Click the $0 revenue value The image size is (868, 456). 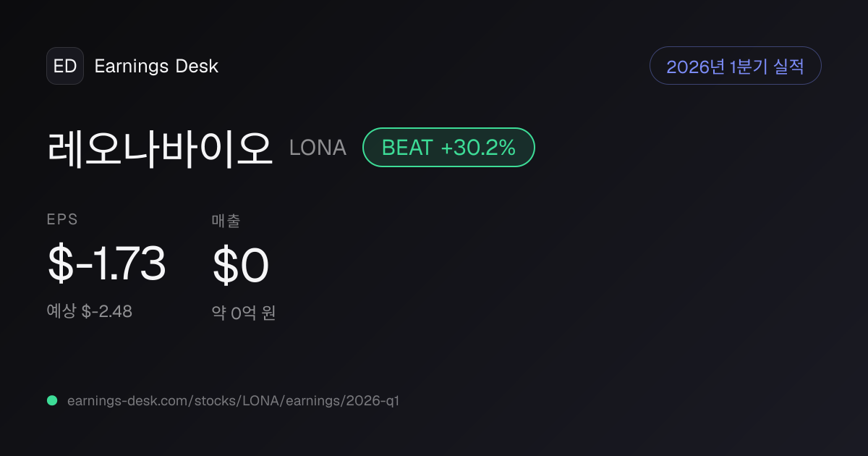[241, 265]
